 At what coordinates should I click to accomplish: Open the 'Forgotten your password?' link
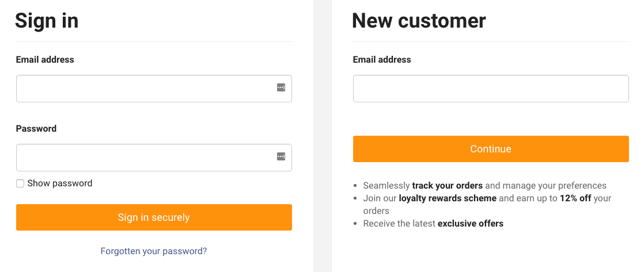154,251
